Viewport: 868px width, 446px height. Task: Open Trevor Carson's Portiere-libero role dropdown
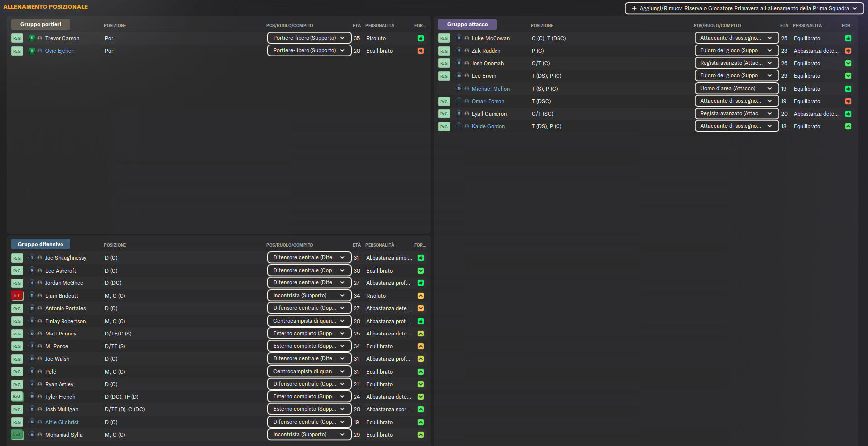point(309,38)
